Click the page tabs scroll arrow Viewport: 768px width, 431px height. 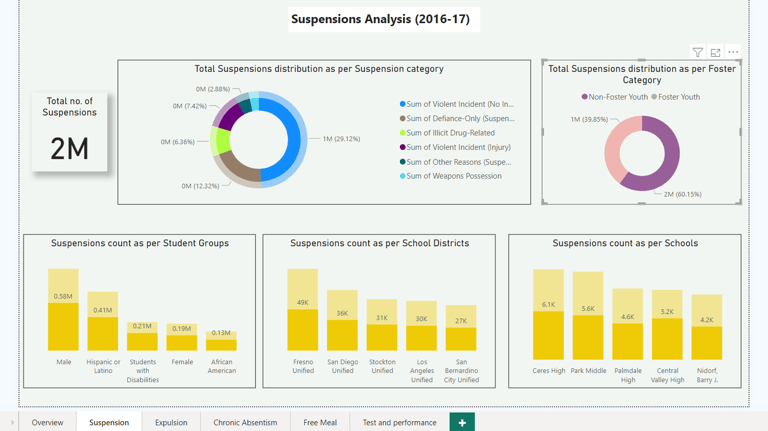coord(12,422)
